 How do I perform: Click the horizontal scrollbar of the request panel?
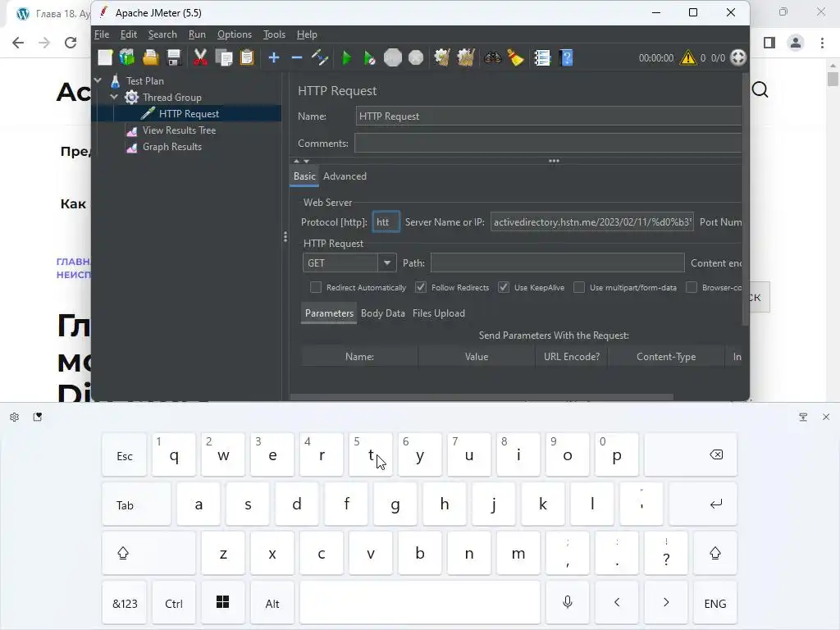(x=482, y=398)
